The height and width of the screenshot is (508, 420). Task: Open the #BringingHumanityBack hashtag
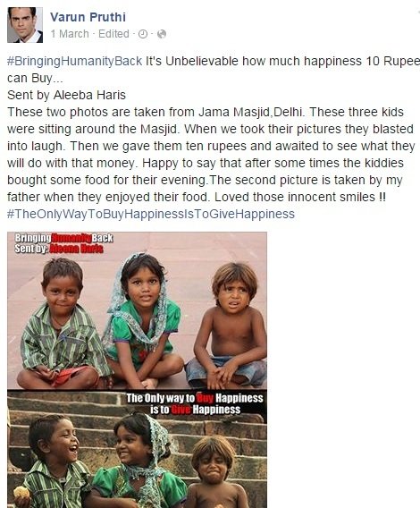75,61
